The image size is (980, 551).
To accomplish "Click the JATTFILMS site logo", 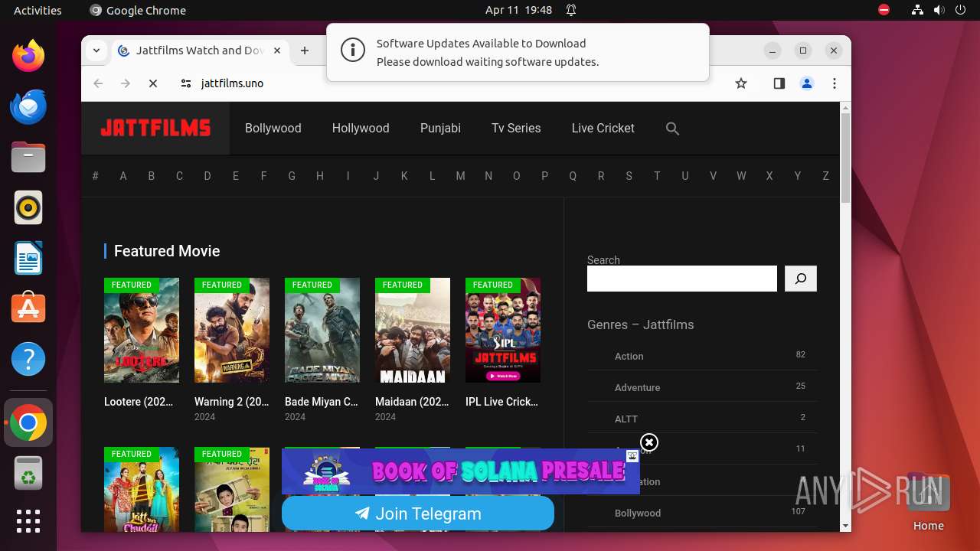I will pos(155,129).
